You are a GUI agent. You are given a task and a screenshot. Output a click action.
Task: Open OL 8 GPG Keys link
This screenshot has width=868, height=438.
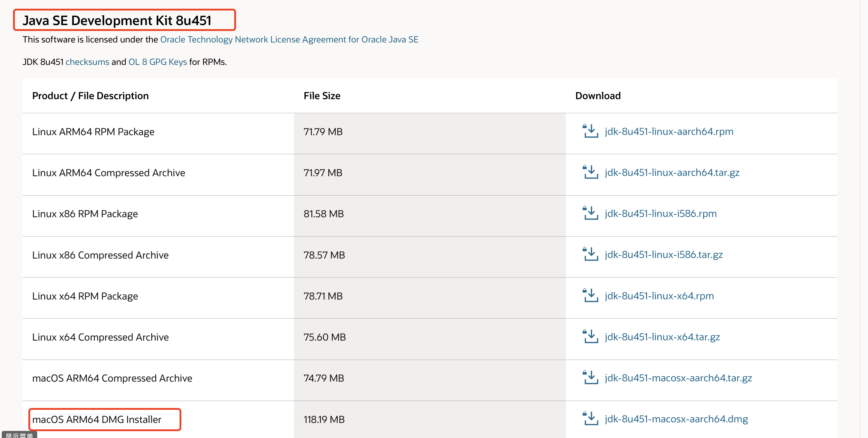(x=157, y=62)
